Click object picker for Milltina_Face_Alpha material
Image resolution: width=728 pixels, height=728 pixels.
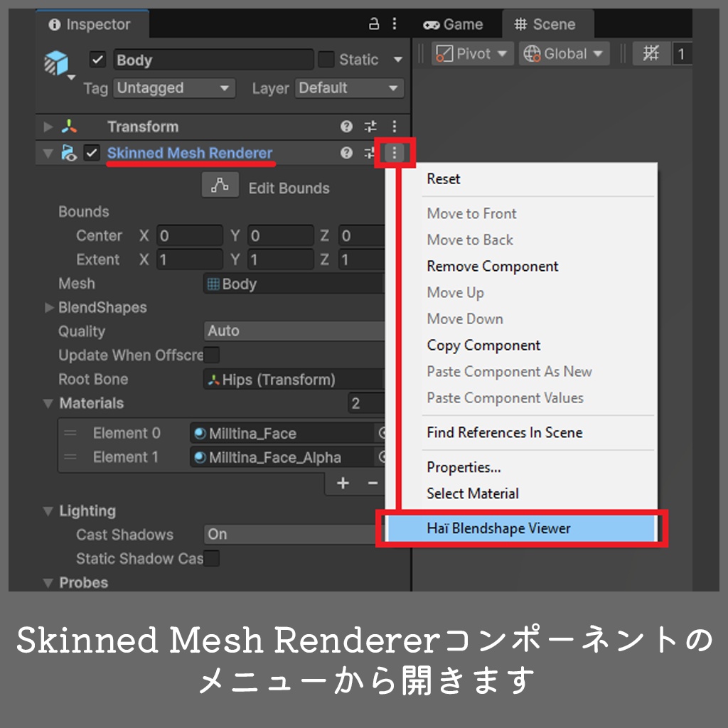pos(381,457)
